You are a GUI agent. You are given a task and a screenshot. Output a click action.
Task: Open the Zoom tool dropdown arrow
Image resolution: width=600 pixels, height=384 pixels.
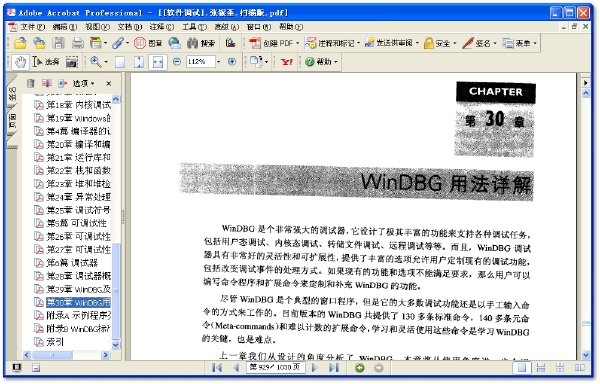coord(106,62)
